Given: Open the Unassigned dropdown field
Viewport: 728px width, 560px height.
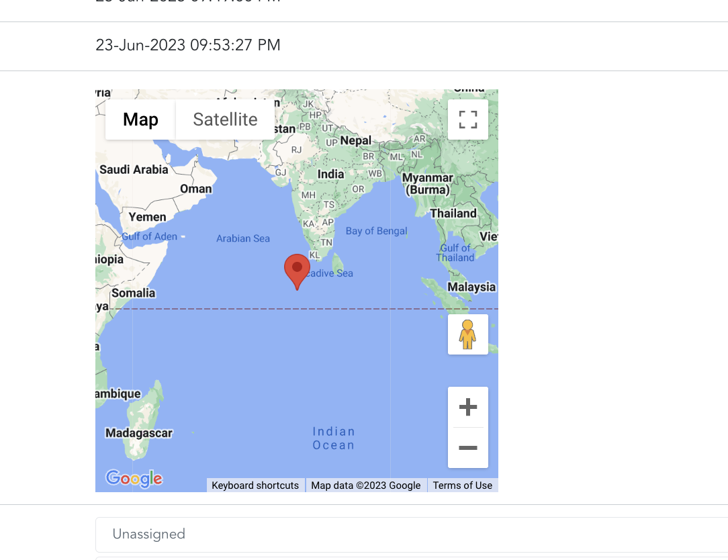Looking at the screenshot, I should (x=411, y=534).
